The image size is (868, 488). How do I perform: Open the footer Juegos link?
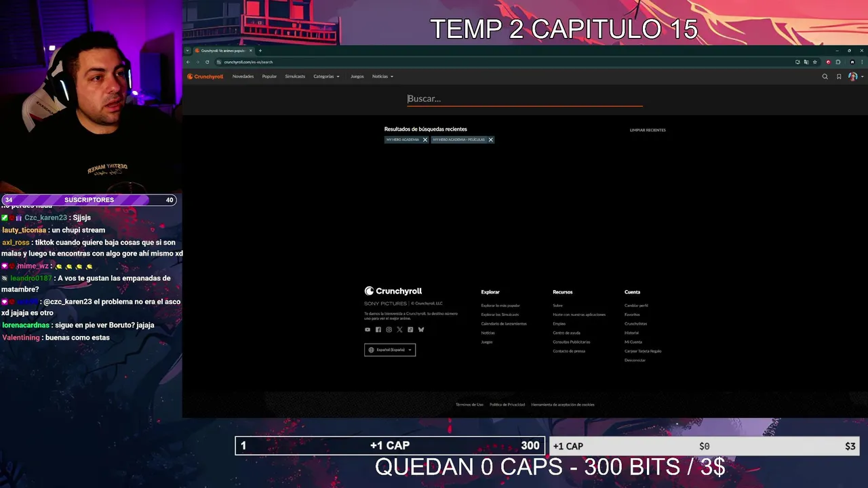[487, 342]
